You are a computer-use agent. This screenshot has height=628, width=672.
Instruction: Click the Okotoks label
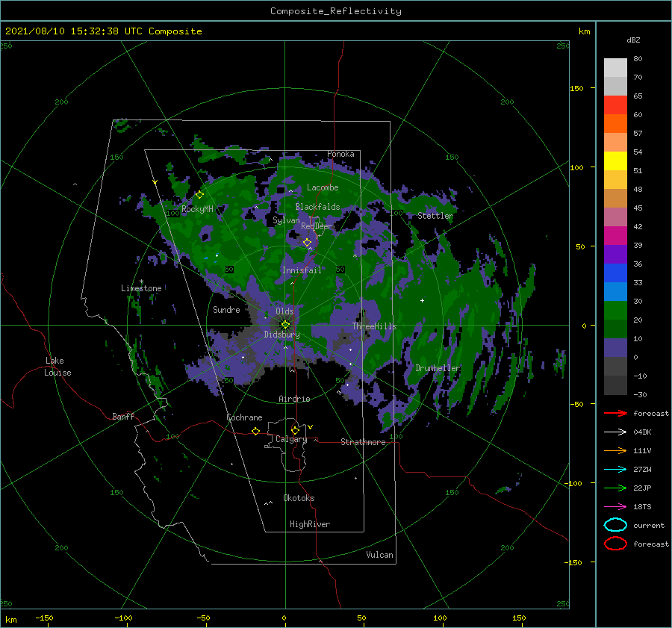pos(299,498)
